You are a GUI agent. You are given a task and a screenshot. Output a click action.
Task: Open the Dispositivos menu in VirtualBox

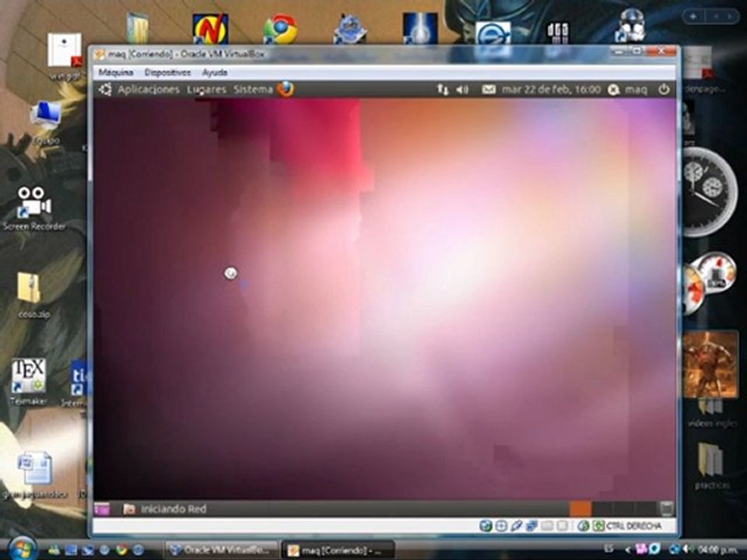[167, 72]
